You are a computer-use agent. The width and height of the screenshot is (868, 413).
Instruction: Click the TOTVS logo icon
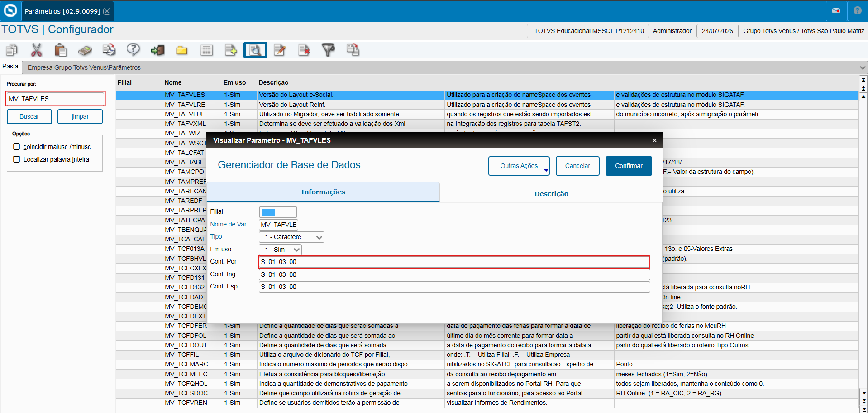coord(10,10)
